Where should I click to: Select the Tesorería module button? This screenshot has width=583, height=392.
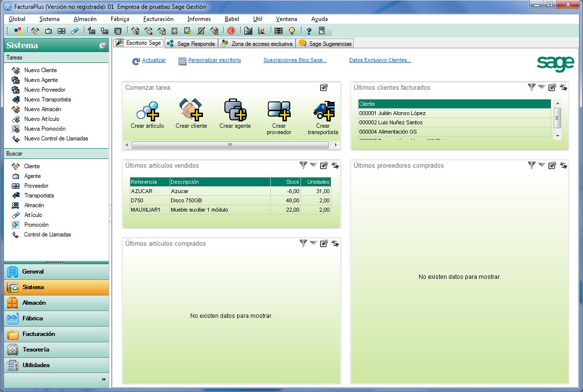pos(57,350)
